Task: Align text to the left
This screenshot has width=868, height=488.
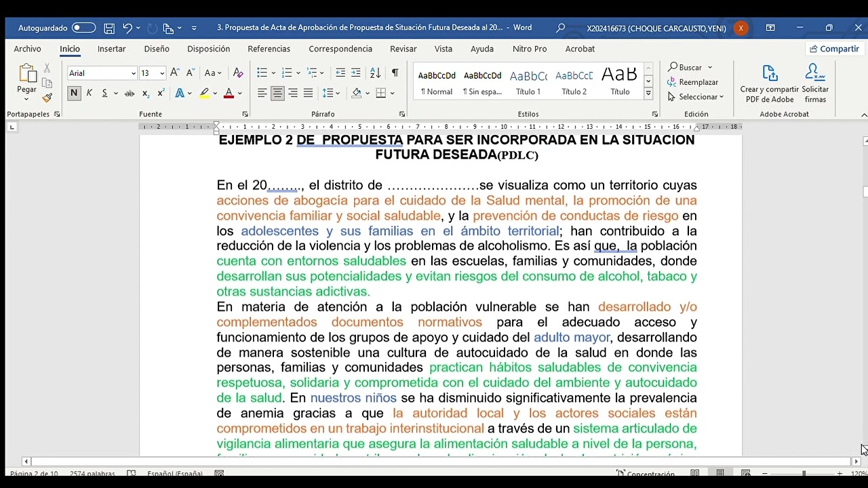Action: (x=262, y=93)
